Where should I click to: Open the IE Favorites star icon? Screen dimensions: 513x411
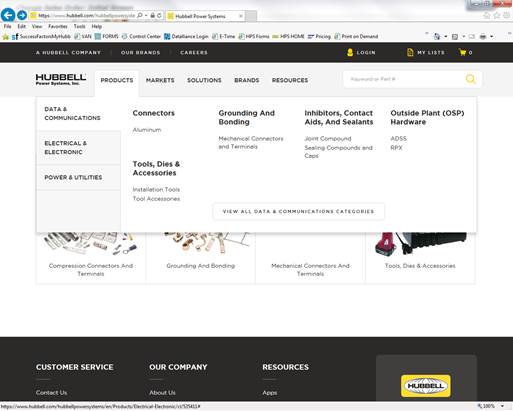point(497,15)
